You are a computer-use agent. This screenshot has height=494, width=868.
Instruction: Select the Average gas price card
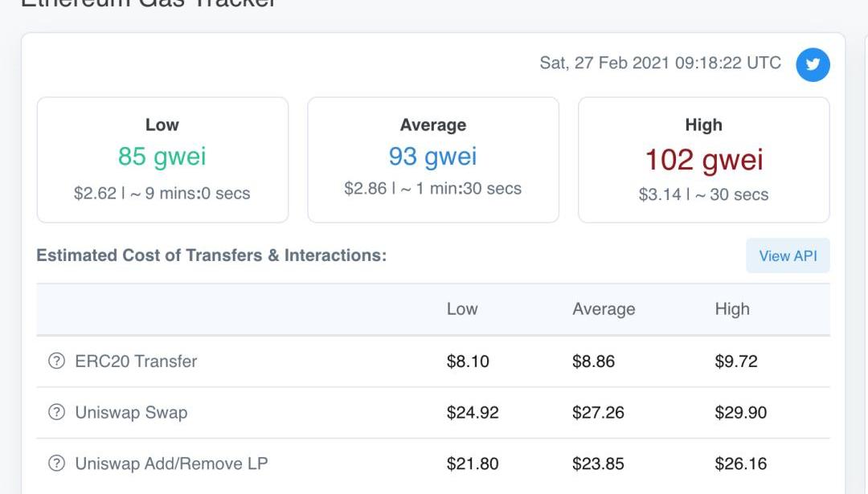[x=433, y=160]
